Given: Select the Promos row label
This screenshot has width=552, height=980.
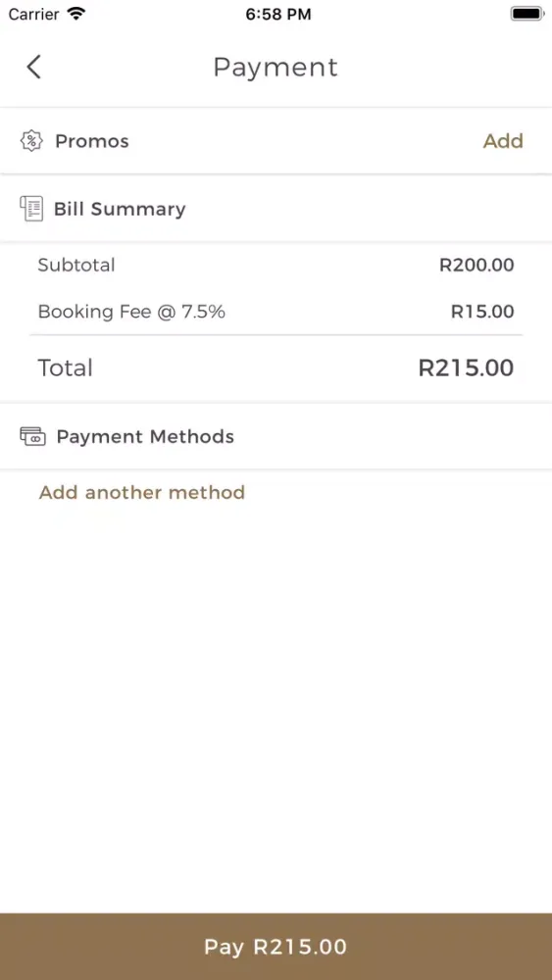Looking at the screenshot, I should tap(92, 141).
